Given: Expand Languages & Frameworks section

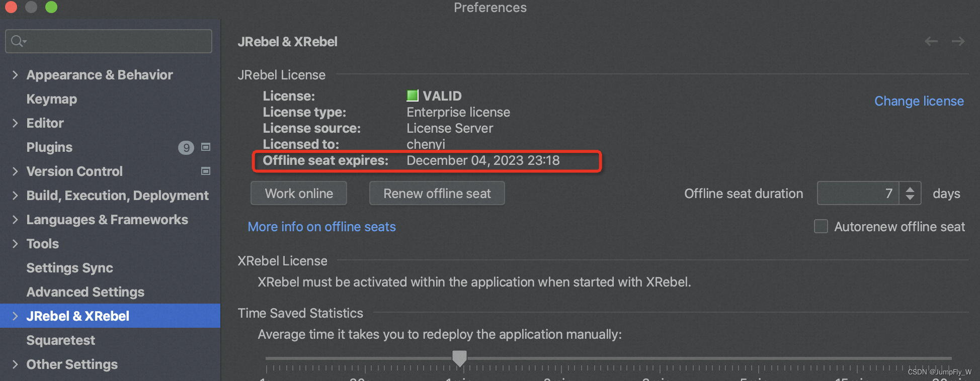Looking at the screenshot, I should click(15, 220).
